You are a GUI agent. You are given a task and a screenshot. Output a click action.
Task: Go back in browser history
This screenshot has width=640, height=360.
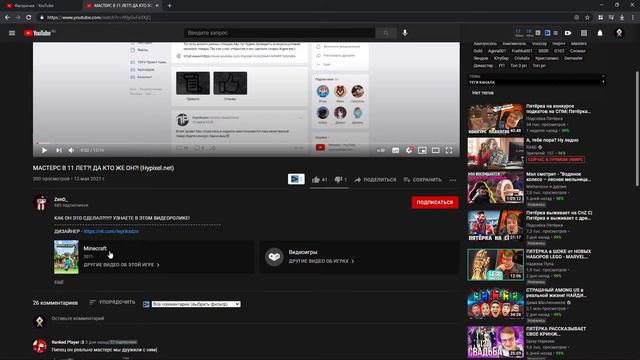pyautogui.click(x=7, y=18)
